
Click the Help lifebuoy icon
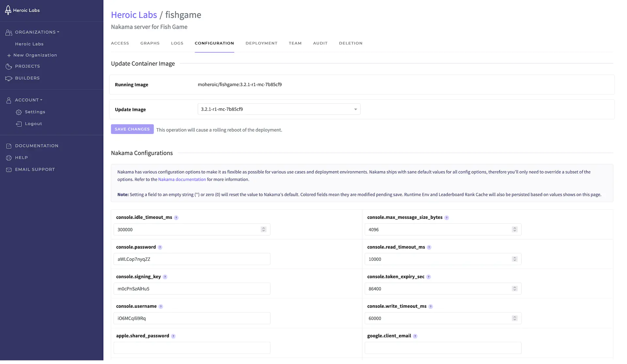9,158
